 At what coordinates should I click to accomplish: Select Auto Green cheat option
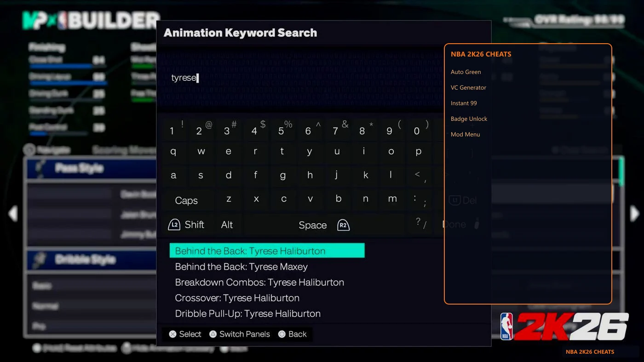(466, 72)
